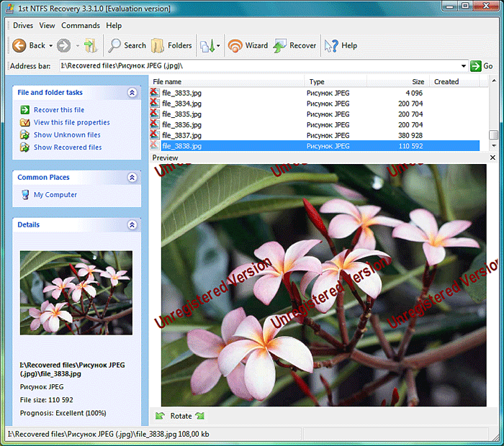
Task: Collapse the File and folder tasks panel
Action: point(132,93)
